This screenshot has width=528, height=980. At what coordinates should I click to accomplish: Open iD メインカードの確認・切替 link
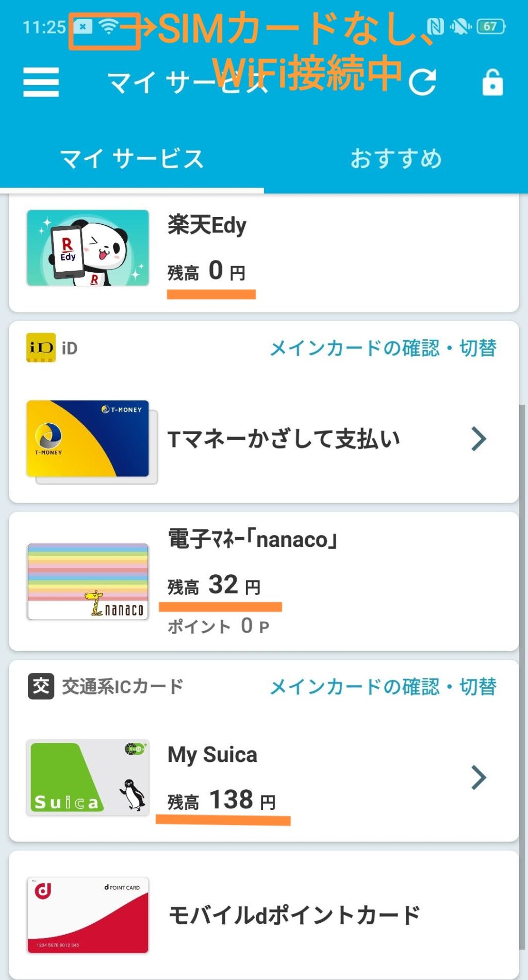(x=383, y=348)
